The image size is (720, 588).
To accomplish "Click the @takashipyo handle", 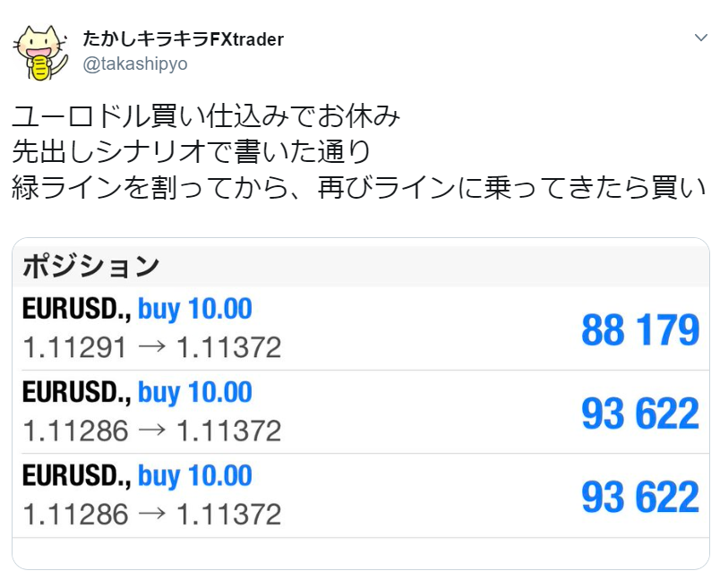I will coord(135,64).
